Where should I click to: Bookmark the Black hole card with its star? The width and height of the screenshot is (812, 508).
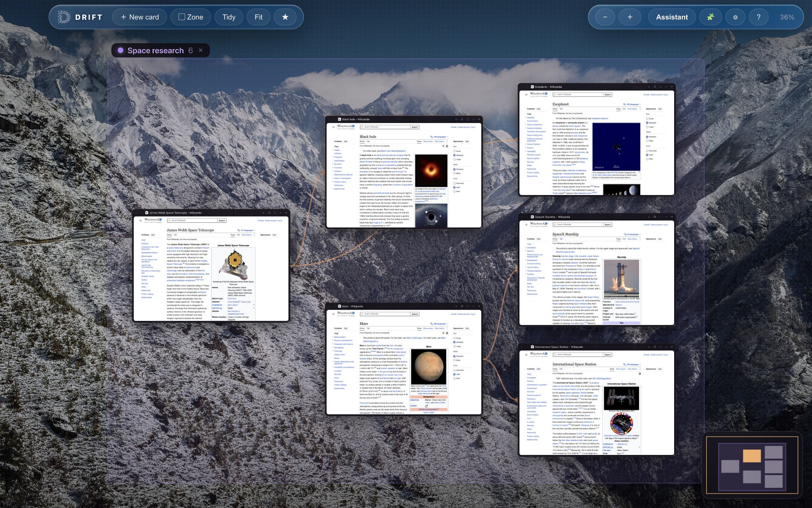[x=462, y=119]
